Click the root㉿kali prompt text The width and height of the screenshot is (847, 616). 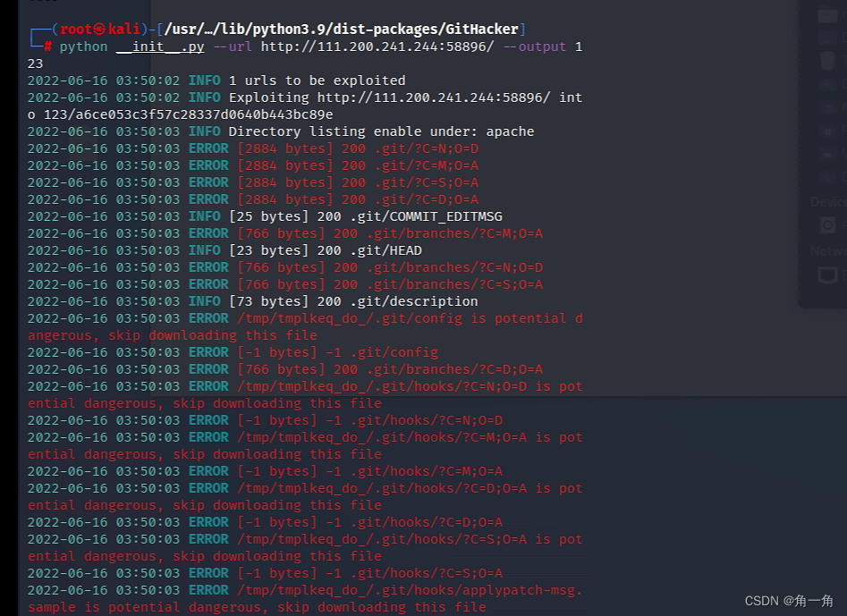(x=100, y=30)
